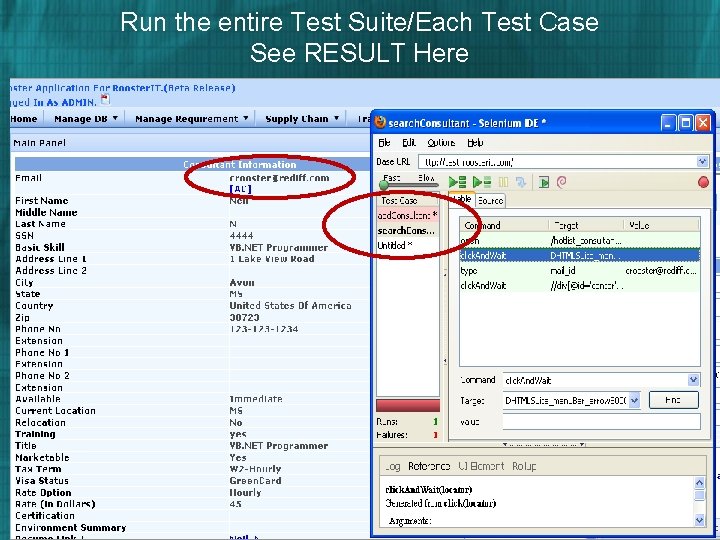Select the addConsultant test case in list

click(x=408, y=215)
